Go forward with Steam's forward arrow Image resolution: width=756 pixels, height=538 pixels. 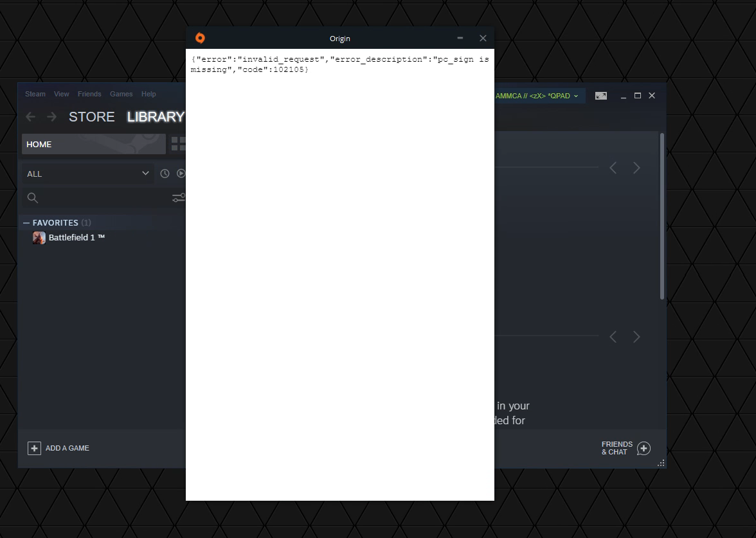coord(51,117)
